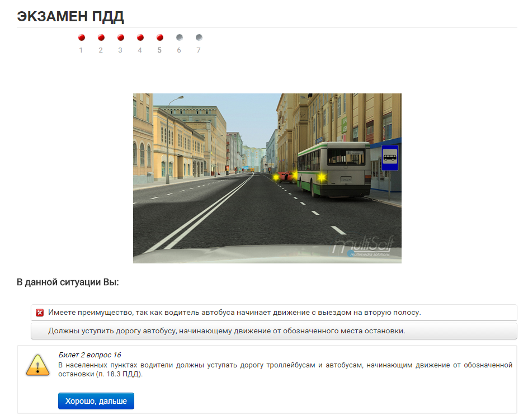Open question 4 via its red dot
This screenshot has width=528, height=420.
click(140, 38)
